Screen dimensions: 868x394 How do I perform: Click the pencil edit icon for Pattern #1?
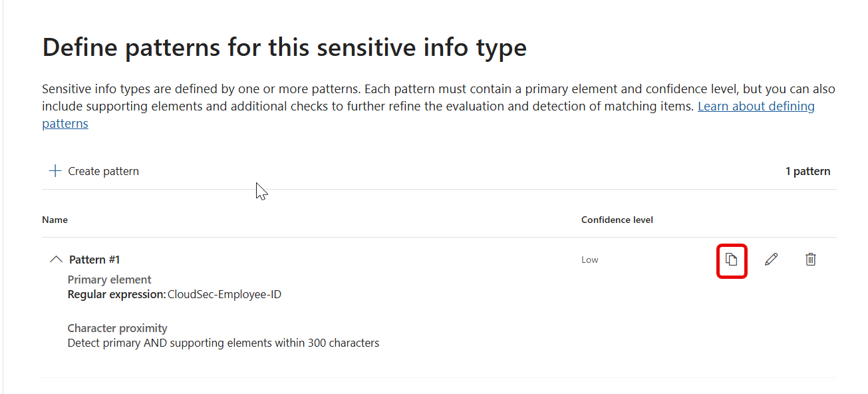click(x=771, y=260)
